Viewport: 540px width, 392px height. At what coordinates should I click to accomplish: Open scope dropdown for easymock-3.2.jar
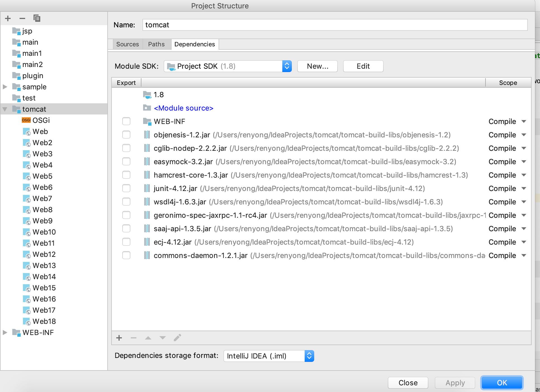coord(524,162)
